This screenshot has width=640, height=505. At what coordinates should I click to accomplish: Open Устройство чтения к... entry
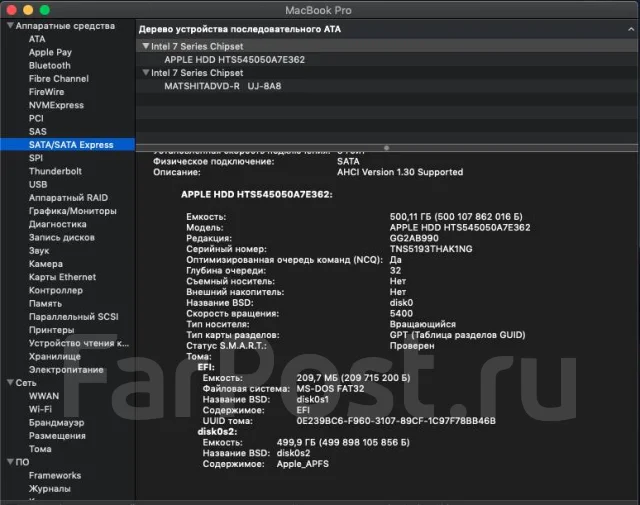79,343
